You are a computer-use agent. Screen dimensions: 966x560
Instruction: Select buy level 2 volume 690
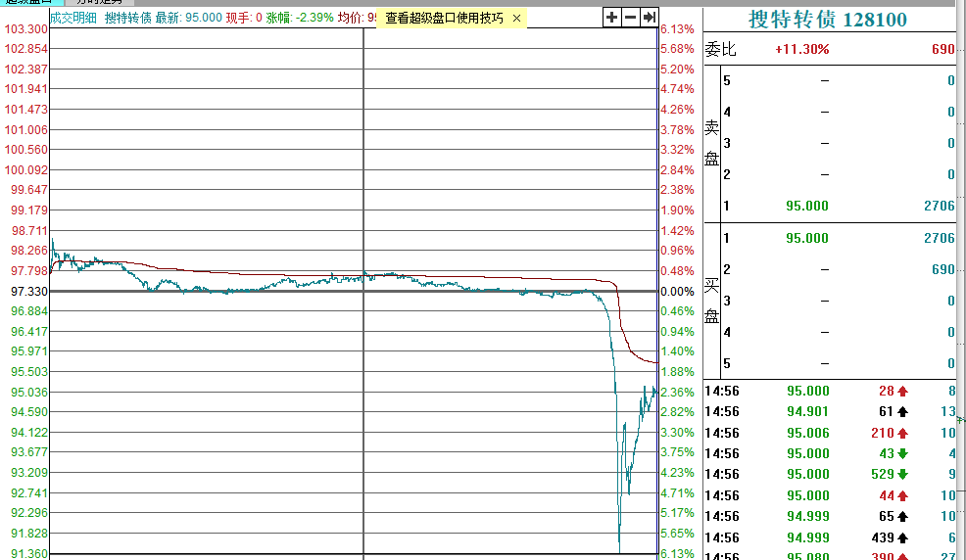pyautogui.click(x=943, y=269)
